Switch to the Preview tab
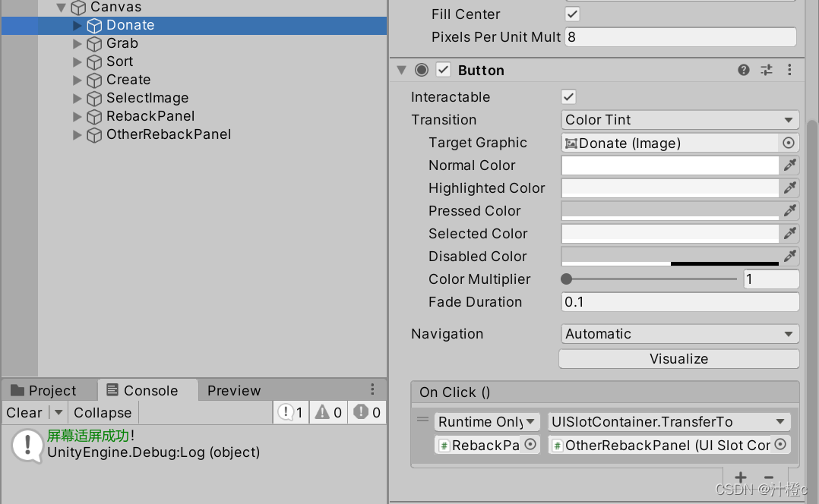 point(234,390)
